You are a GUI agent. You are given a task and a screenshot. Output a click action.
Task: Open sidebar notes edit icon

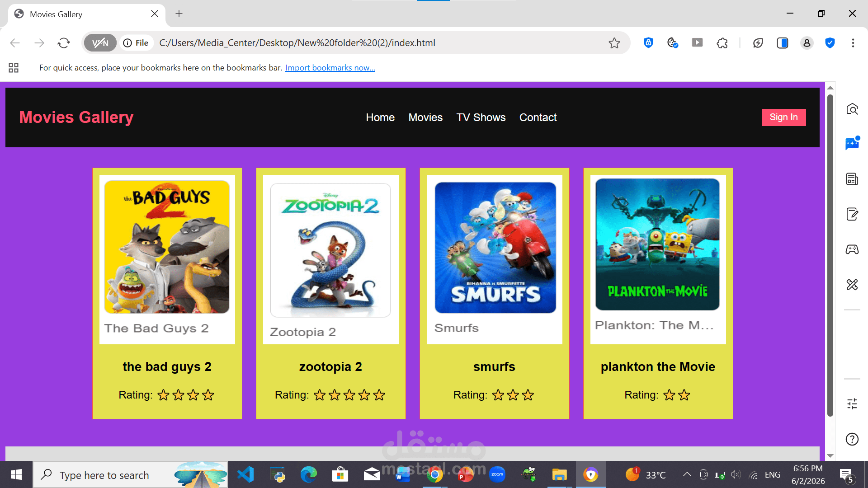(852, 214)
